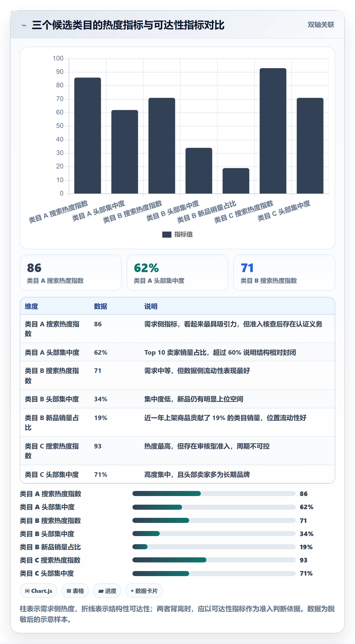Click the card title 三个候选类目的热度指标与可达性指标对比

click(x=128, y=25)
